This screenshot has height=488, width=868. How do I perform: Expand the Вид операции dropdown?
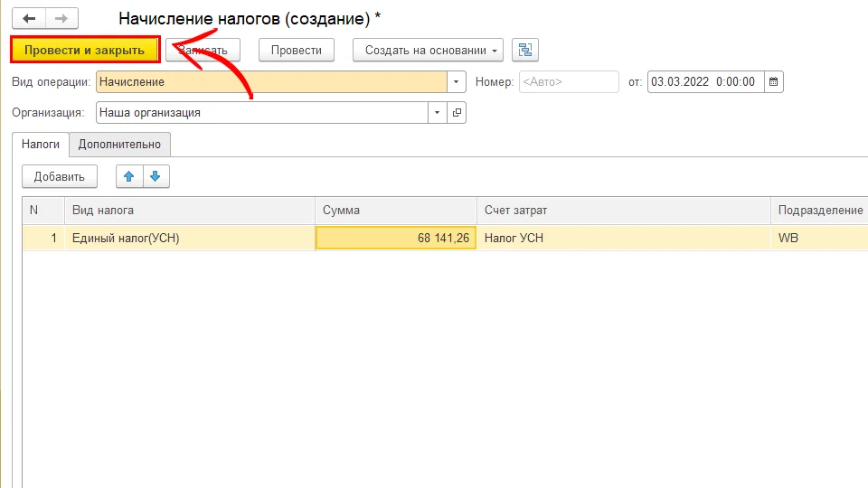tap(457, 82)
